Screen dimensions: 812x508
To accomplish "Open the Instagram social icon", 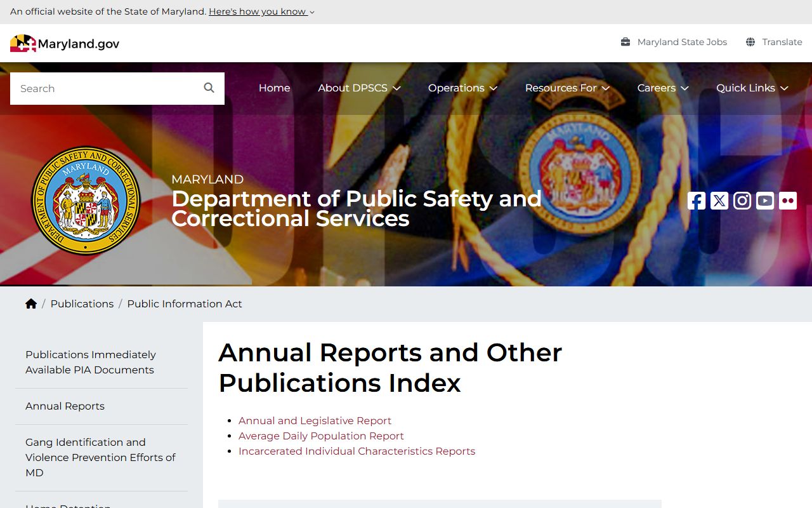I will [742, 201].
